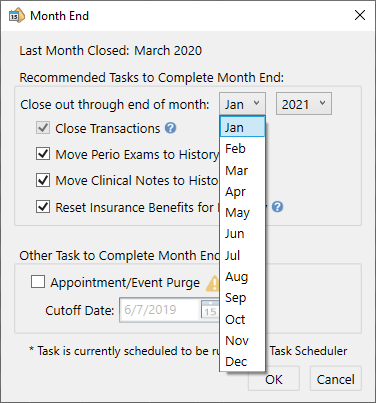The image size is (376, 403).
Task: Click the Cutoff Date input field
Action: (x=160, y=310)
